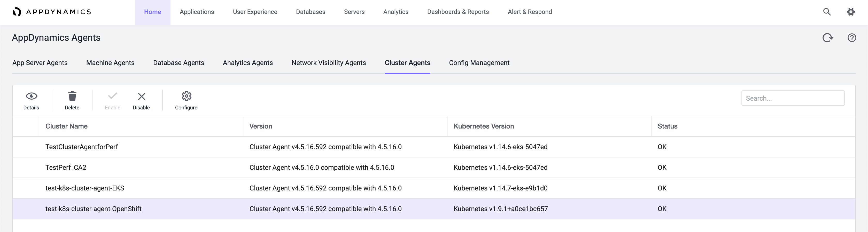The image size is (868, 232).
Task: Switch to Config Management tab
Action: [479, 63]
